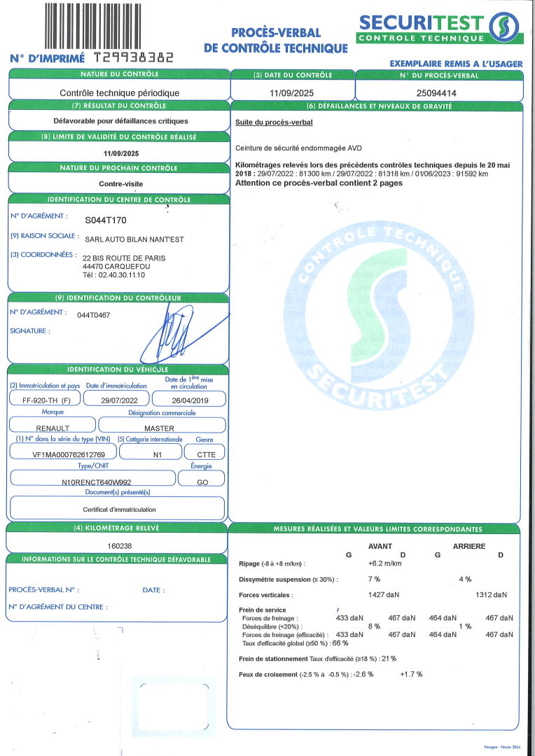Click the procès-verbal number 25094414
This screenshot has height=756, width=535.
(436, 92)
